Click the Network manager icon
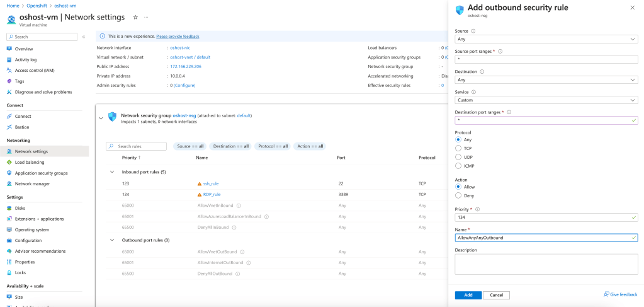This screenshot has height=307, width=644. click(x=9, y=183)
